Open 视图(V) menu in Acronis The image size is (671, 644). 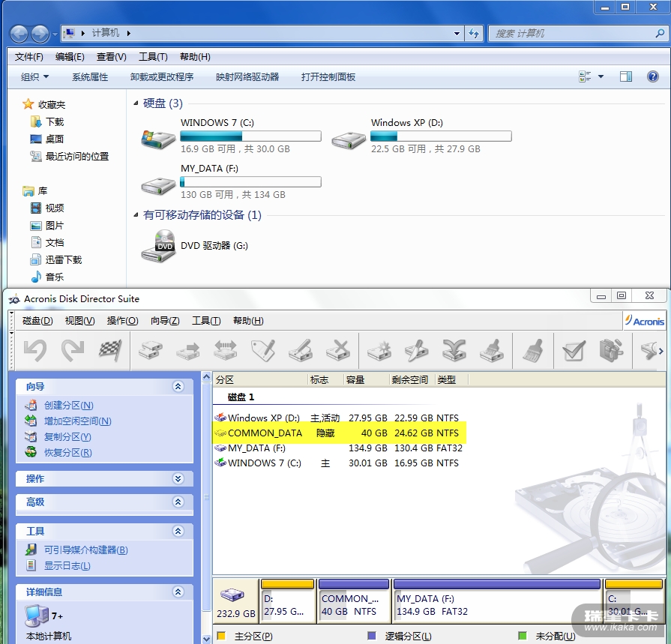[80, 321]
